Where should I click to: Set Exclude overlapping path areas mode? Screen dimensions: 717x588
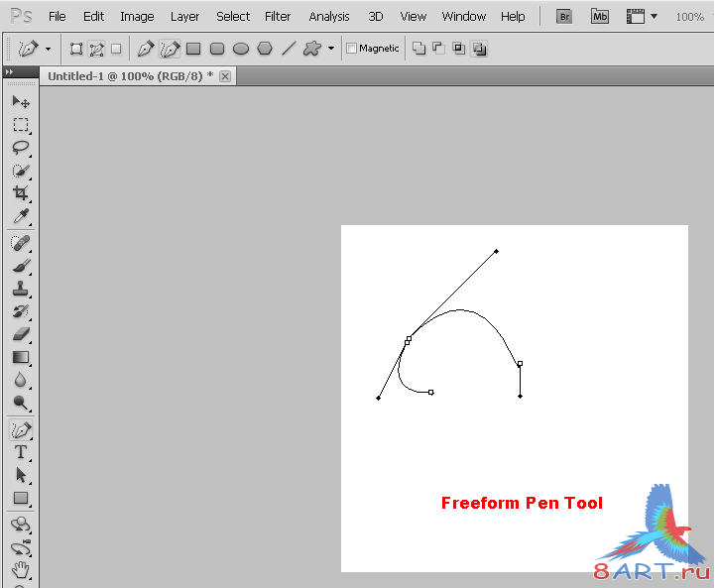pyautogui.click(x=479, y=49)
